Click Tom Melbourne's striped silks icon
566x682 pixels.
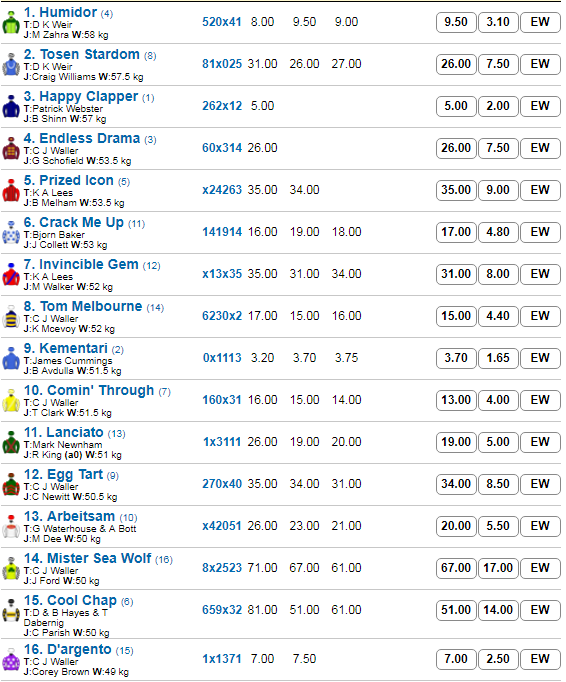tap(11, 317)
